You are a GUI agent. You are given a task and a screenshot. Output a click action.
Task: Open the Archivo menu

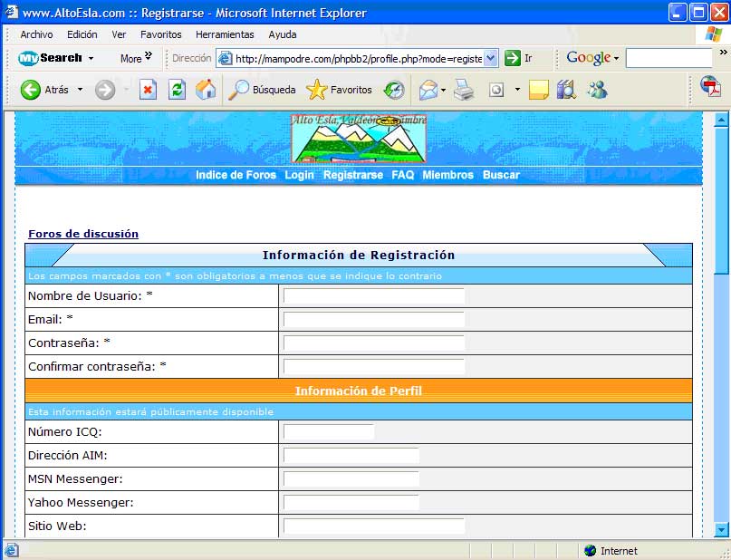[36, 34]
